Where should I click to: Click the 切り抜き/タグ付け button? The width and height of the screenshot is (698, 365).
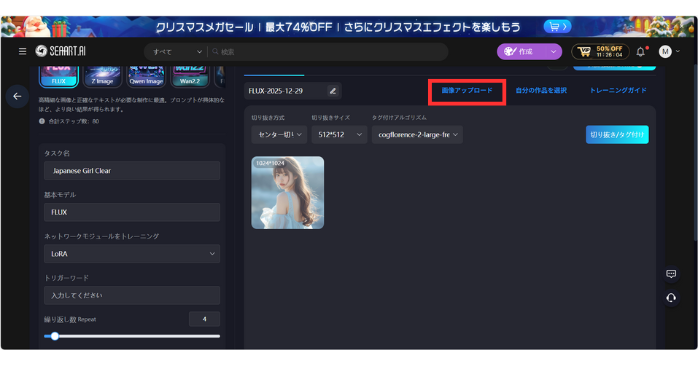tap(617, 134)
